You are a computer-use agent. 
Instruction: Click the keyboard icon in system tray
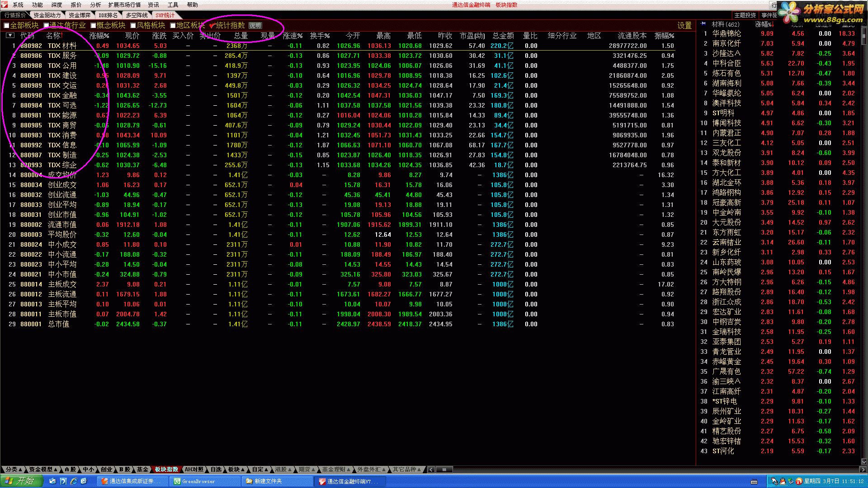tap(754, 481)
